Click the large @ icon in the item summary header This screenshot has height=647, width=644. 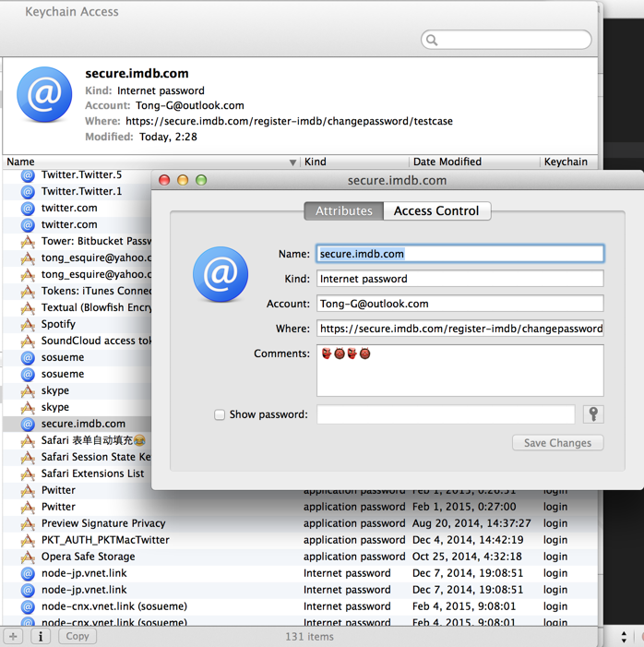click(x=44, y=94)
